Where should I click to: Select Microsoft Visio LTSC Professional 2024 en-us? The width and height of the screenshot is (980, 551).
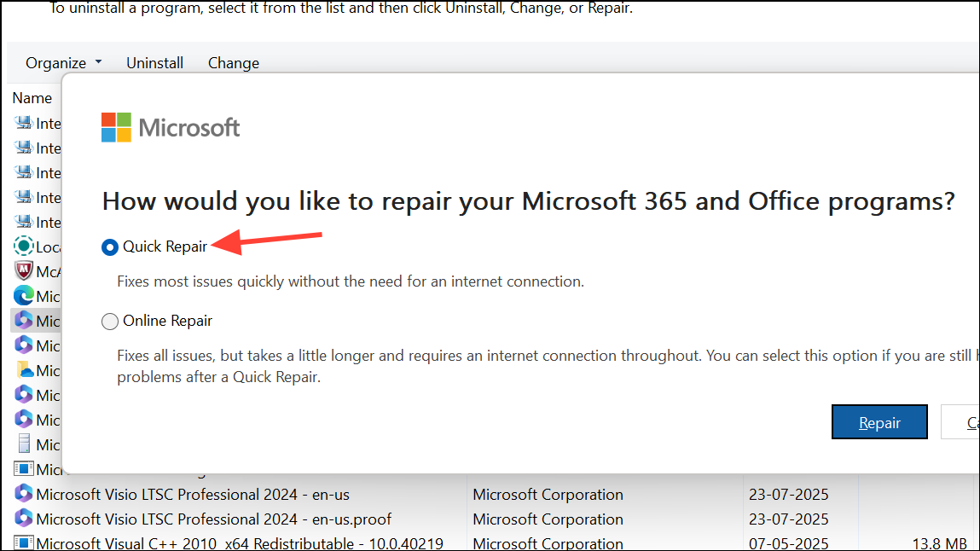point(193,494)
